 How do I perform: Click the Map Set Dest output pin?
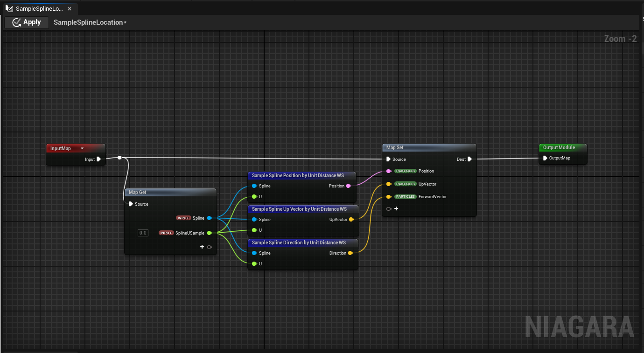point(469,159)
